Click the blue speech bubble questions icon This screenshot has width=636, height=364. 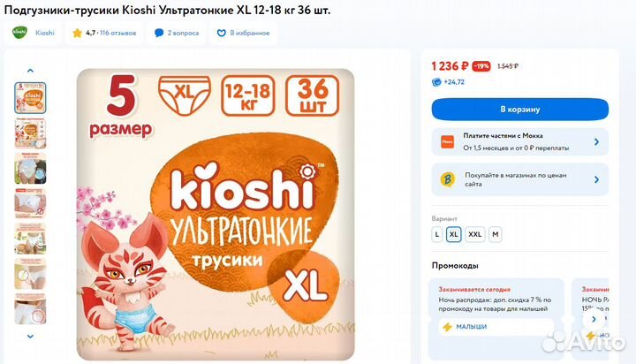point(159,33)
